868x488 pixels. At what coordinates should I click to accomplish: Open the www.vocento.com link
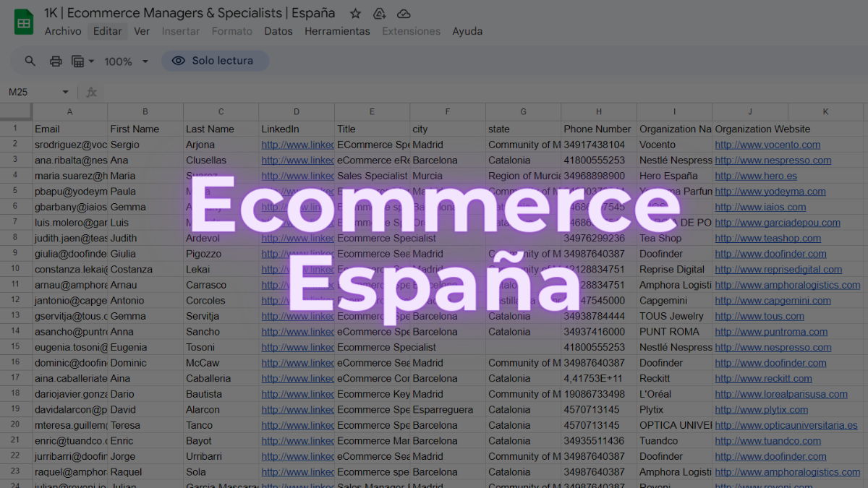(767, 145)
